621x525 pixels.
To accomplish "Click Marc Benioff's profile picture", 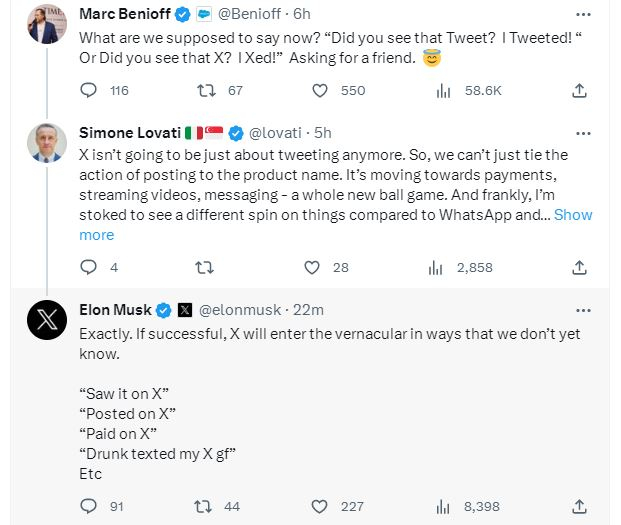I will pyautogui.click(x=47, y=23).
